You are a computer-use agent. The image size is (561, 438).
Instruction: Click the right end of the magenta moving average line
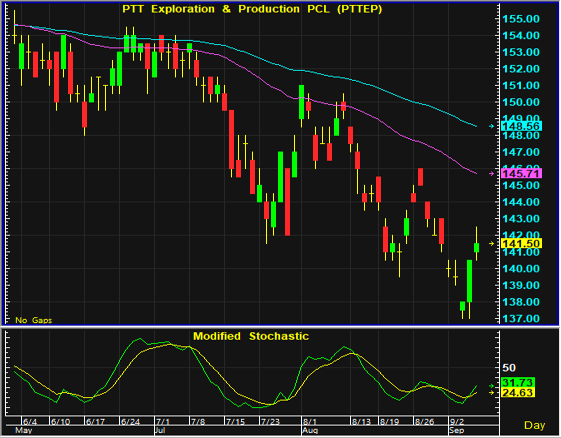pyautogui.click(x=476, y=174)
